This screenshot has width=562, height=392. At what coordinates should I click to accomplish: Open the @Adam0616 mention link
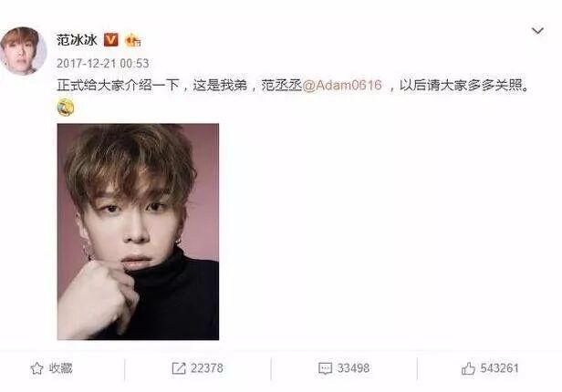(x=342, y=86)
